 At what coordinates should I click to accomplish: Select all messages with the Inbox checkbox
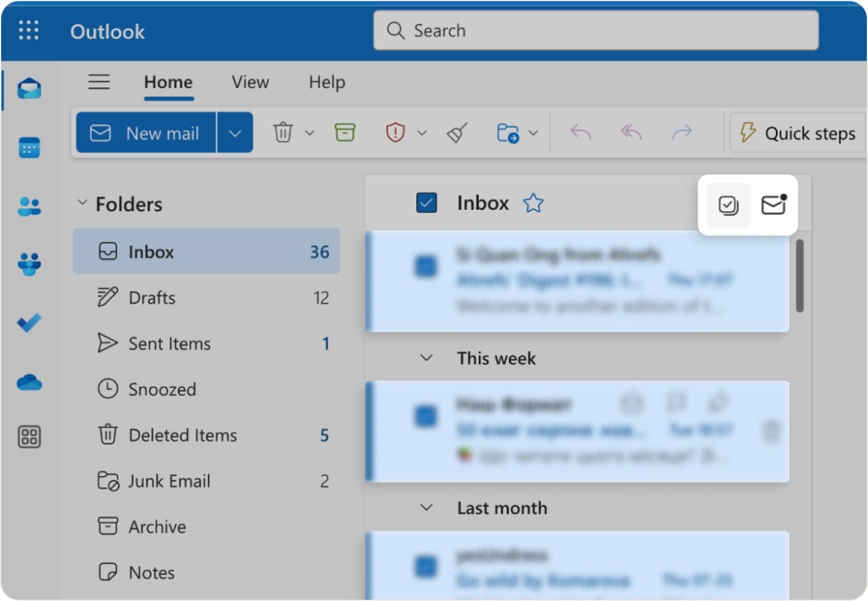426,202
